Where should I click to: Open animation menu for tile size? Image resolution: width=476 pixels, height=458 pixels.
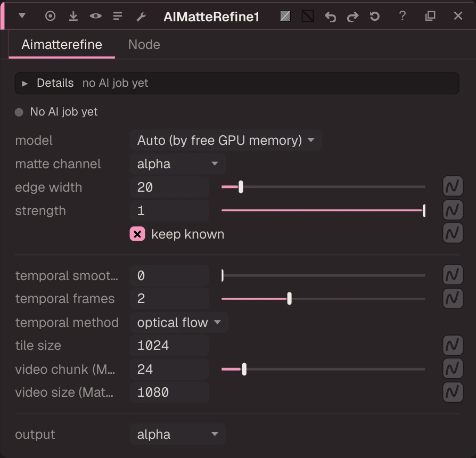pos(453,345)
